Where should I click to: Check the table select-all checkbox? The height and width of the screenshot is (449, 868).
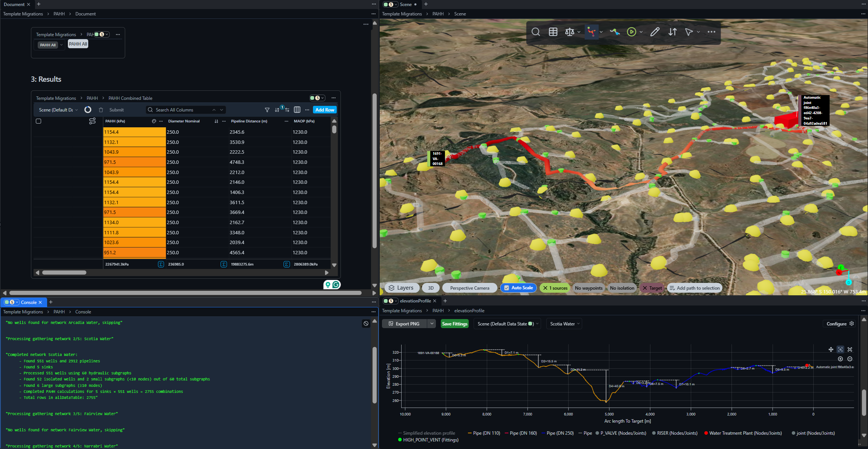38,121
